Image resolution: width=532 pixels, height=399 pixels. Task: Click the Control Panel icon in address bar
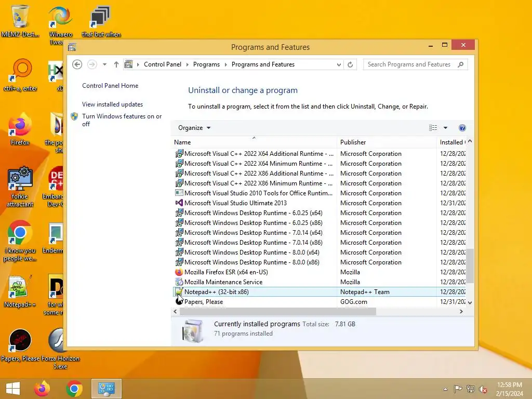point(129,64)
